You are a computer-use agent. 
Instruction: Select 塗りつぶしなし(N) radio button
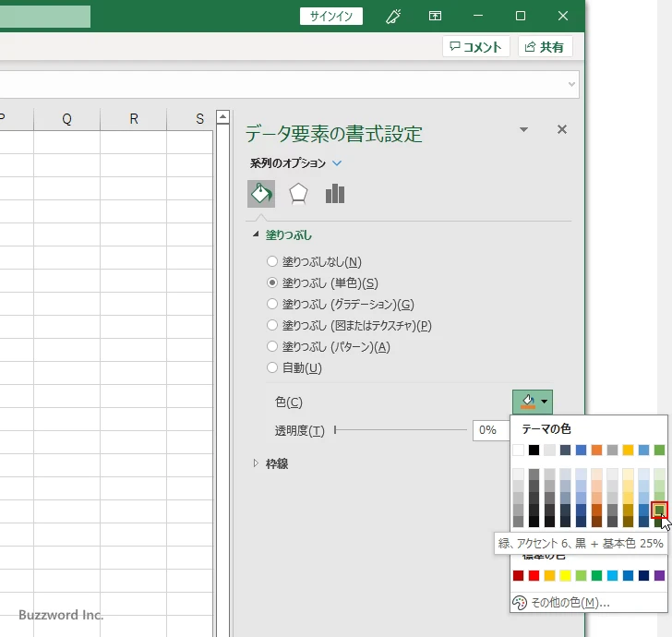click(272, 261)
